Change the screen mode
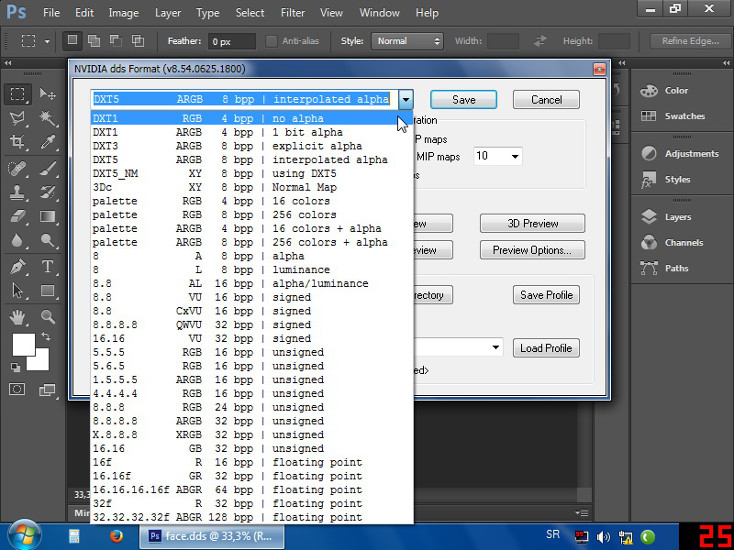This screenshot has height=550, width=734. click(47, 389)
